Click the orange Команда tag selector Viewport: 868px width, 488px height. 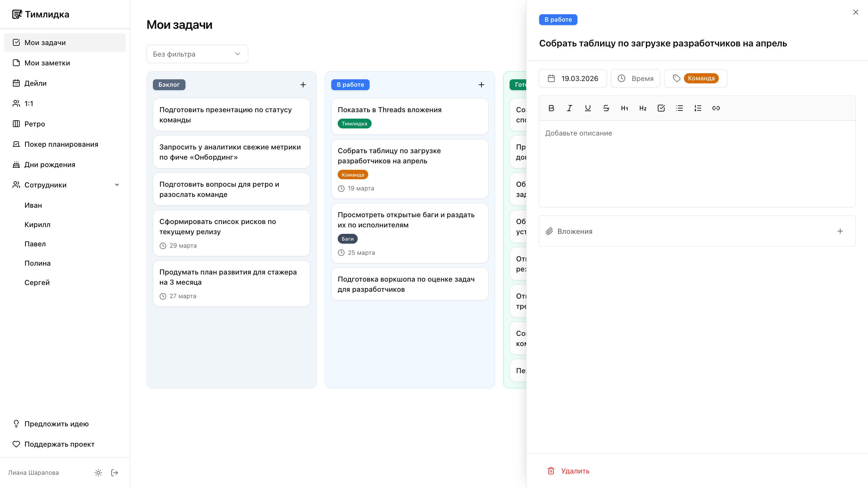(x=701, y=78)
